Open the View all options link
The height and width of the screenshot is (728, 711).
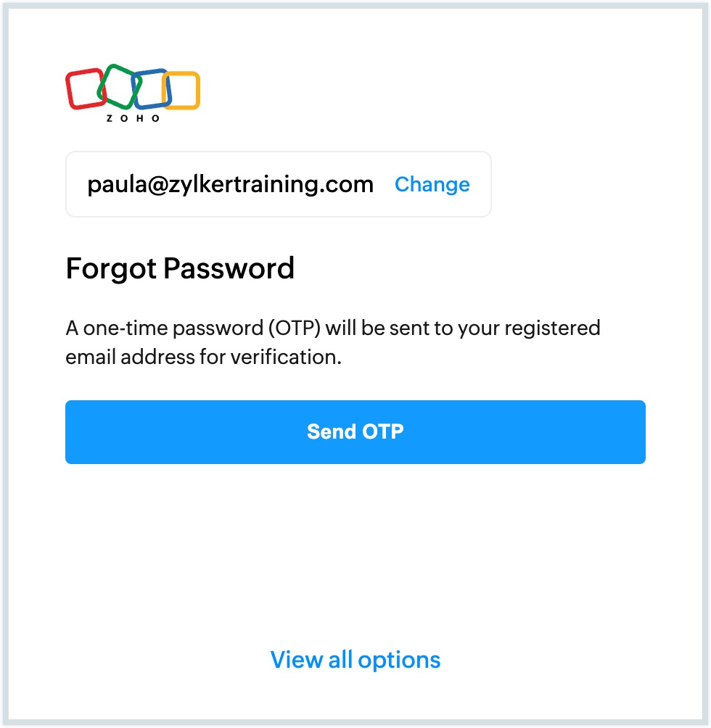(355, 660)
